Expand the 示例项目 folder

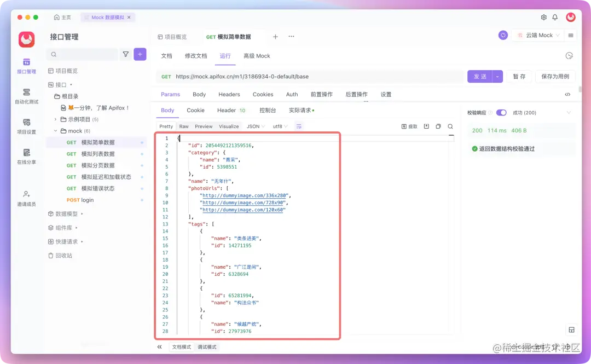tap(55, 119)
